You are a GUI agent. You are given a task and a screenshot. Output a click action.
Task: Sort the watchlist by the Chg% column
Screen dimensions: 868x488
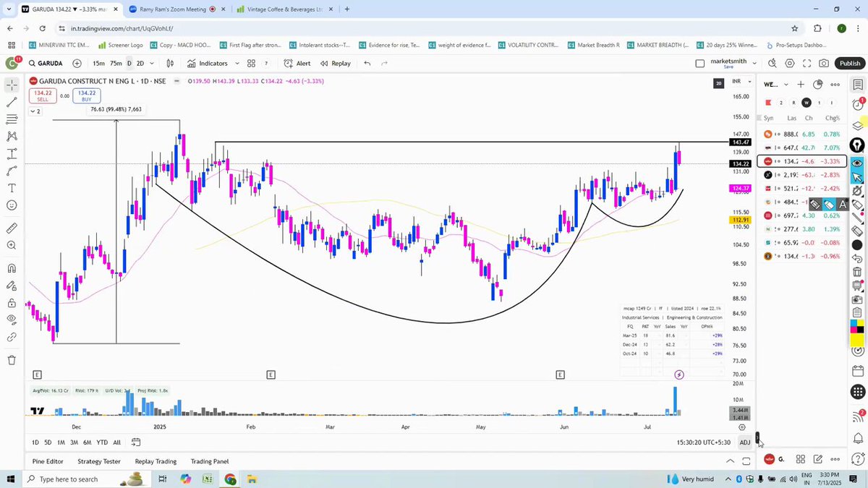tap(833, 118)
